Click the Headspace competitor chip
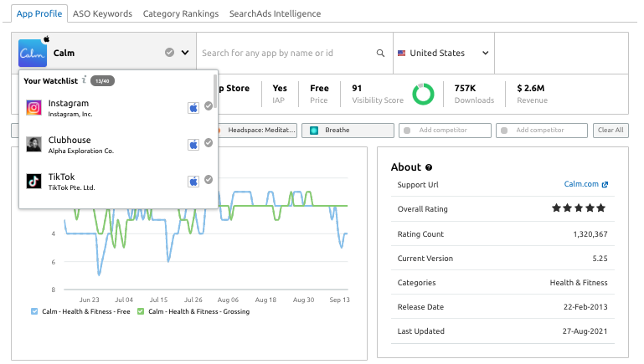This screenshot has height=364, width=644. (x=257, y=130)
